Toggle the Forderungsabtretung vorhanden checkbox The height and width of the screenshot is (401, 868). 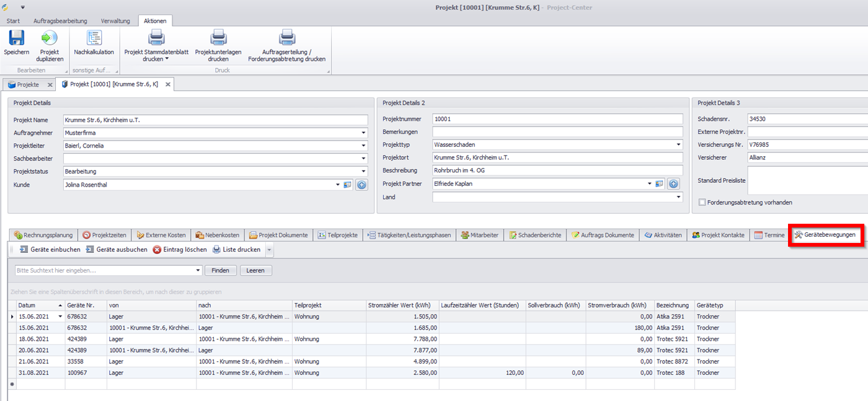point(702,202)
